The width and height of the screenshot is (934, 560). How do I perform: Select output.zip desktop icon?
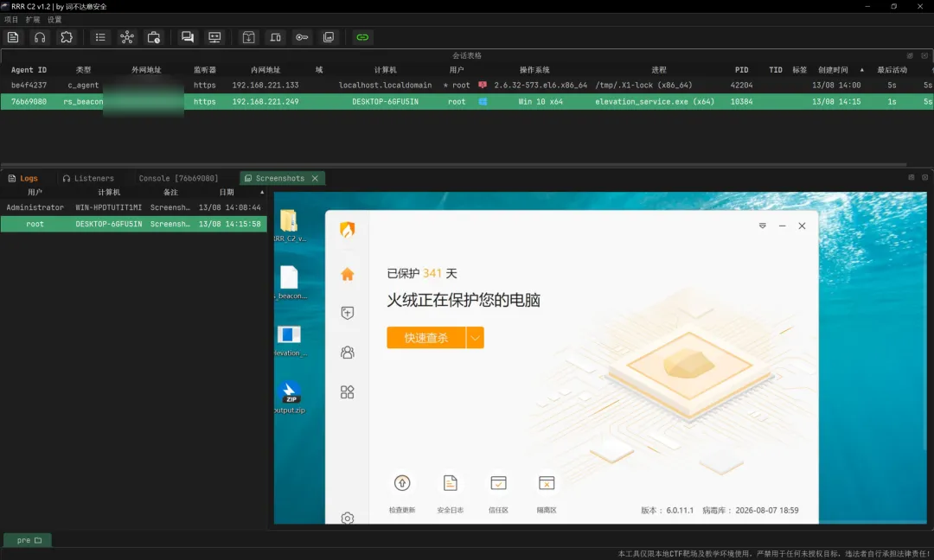pos(290,398)
